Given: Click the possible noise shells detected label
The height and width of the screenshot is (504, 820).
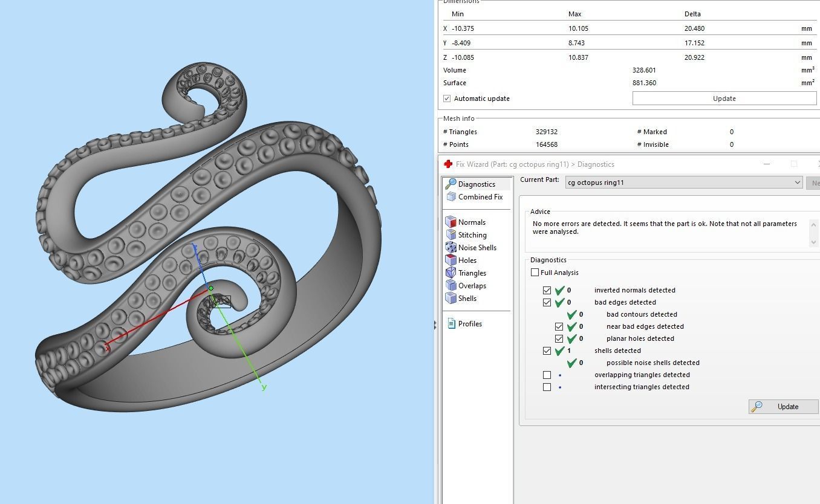Looking at the screenshot, I should click(653, 363).
